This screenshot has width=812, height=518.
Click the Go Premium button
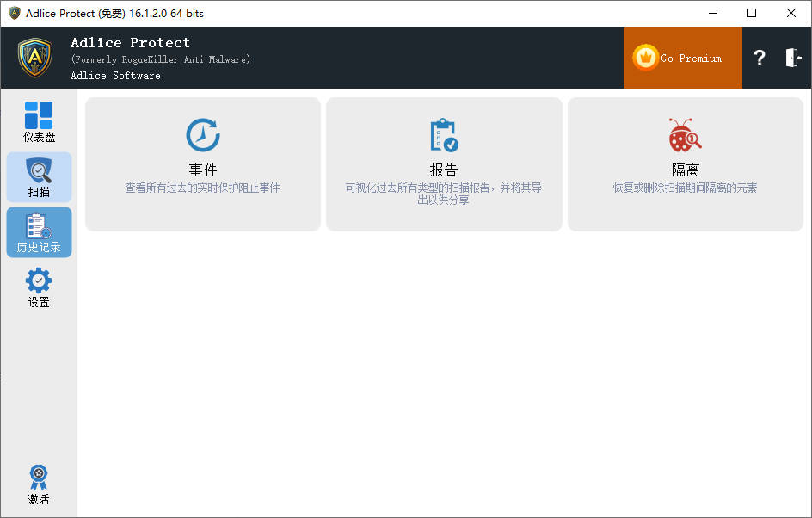point(683,58)
